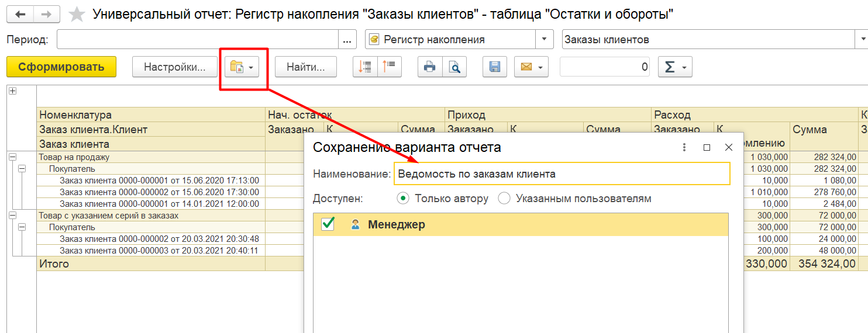Print the report with printer icon

point(429,67)
